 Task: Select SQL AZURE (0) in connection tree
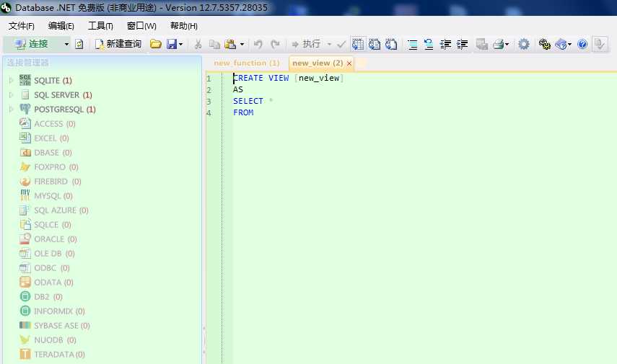(61, 210)
